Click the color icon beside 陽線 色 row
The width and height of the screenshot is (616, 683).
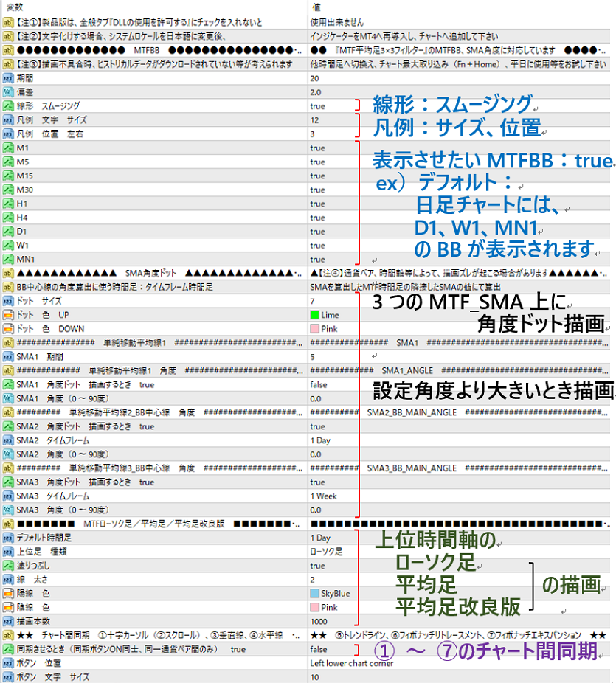8,594
